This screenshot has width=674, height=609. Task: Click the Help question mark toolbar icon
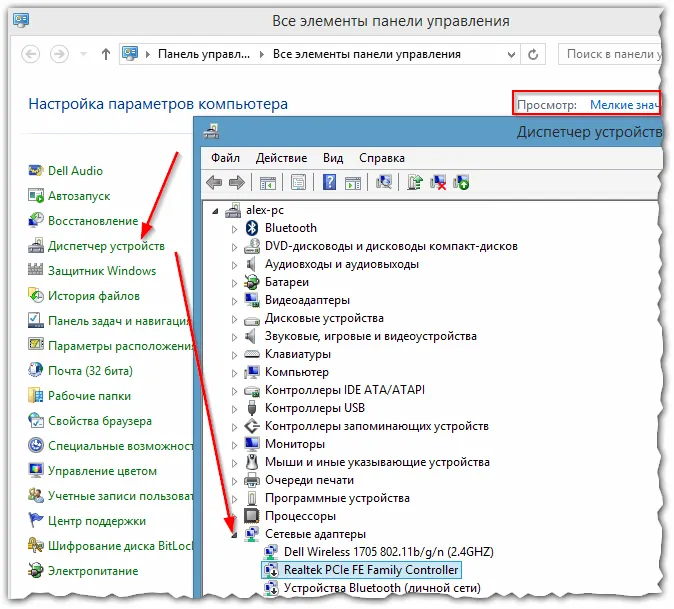[x=329, y=183]
